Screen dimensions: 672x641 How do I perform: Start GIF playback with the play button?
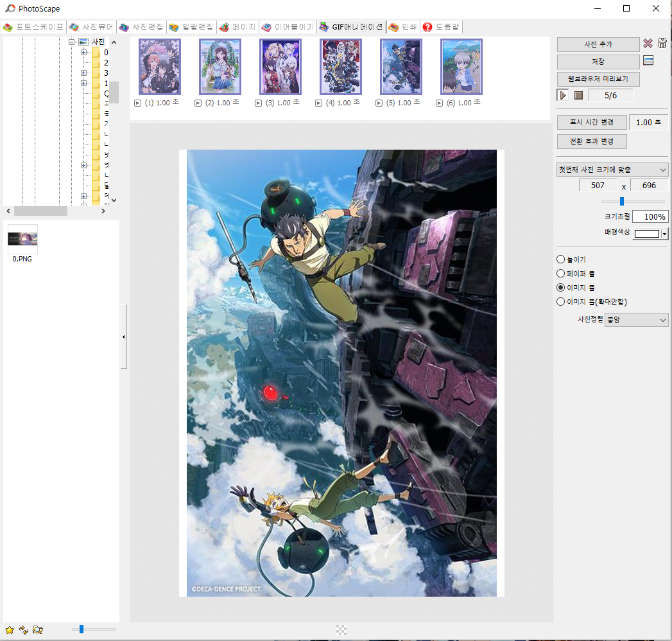point(563,95)
